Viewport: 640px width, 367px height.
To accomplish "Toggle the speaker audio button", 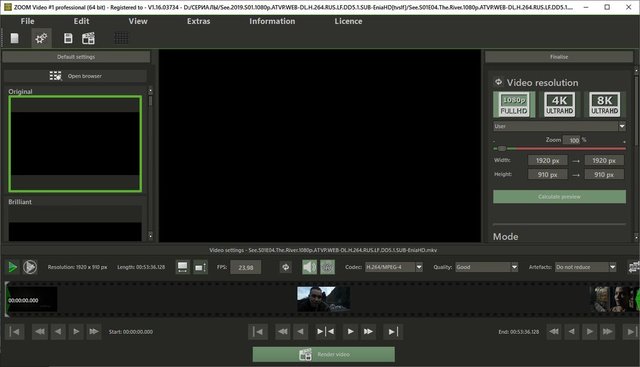I will 309,267.
